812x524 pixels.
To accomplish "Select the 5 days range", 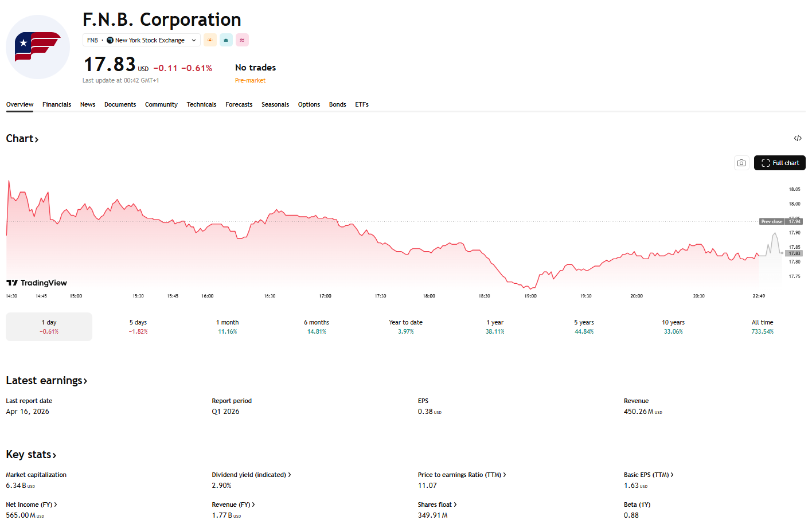I will (138, 327).
